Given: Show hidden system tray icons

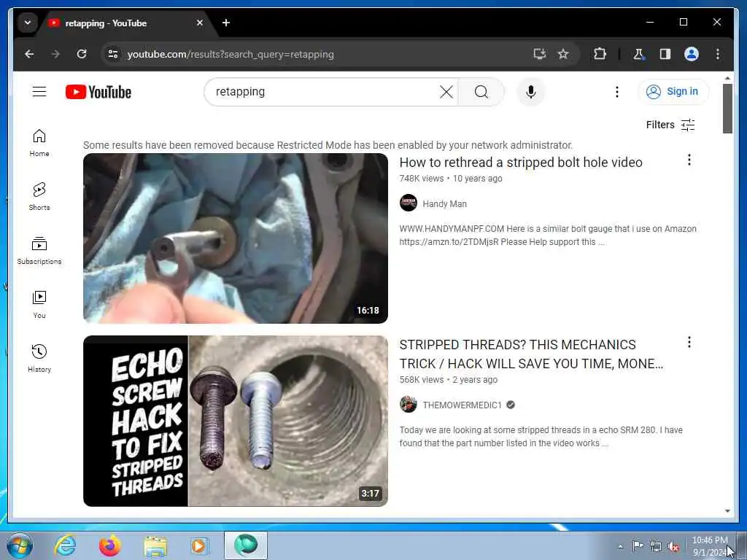Looking at the screenshot, I should point(620,546).
